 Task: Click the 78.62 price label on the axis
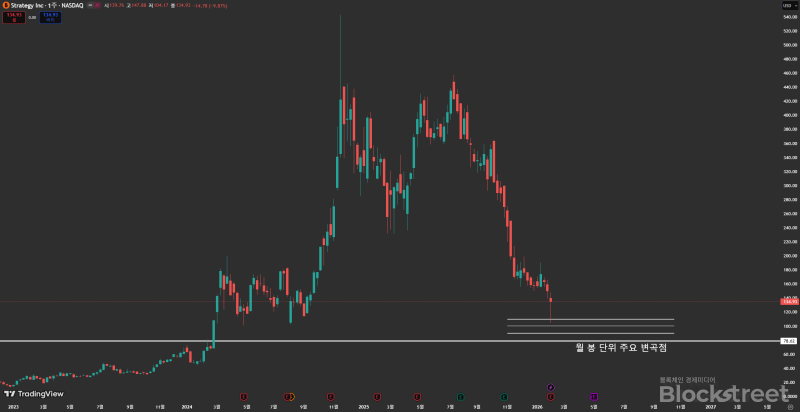tap(786, 341)
